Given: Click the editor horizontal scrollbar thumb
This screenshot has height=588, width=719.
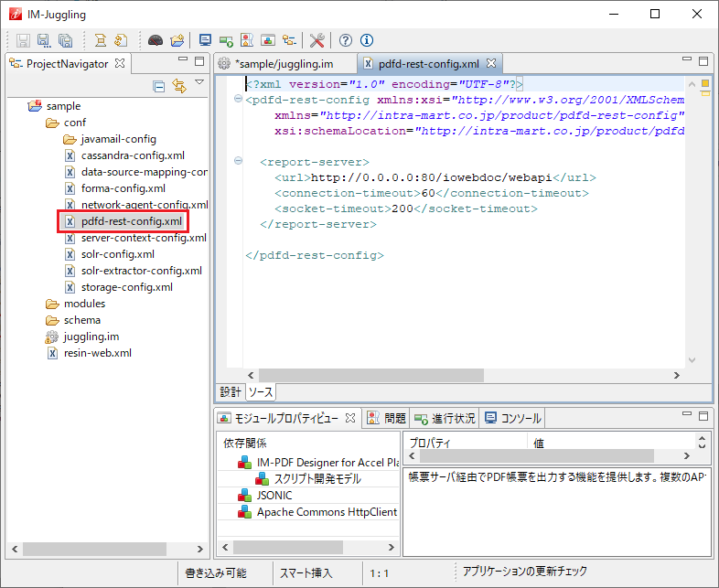Looking at the screenshot, I should point(371,375).
